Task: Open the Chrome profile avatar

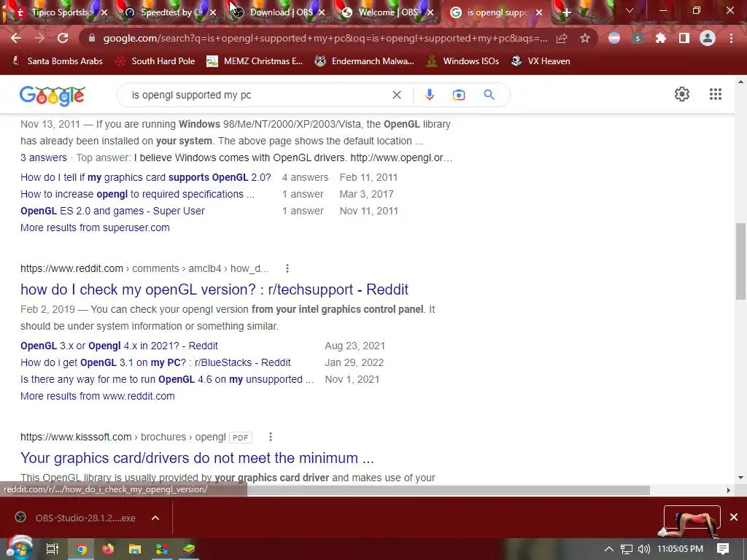Action: (x=708, y=39)
